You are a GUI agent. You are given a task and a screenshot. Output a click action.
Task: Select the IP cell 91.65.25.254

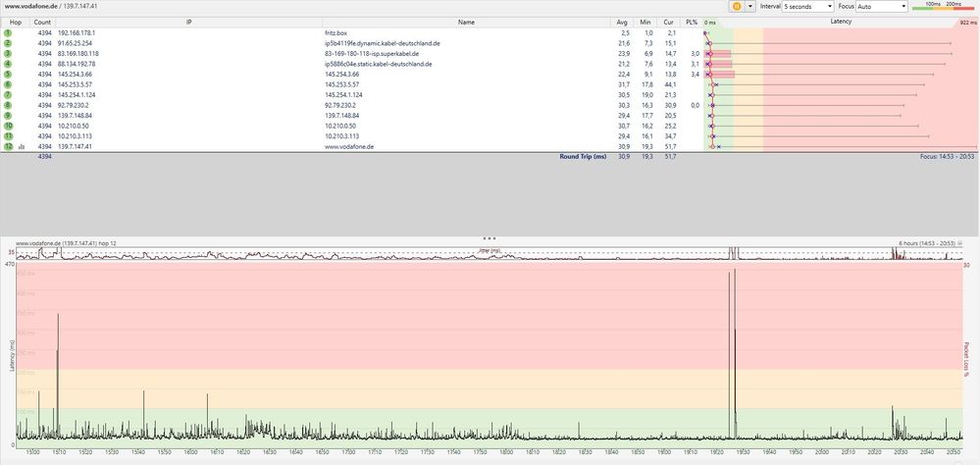pyautogui.click(x=75, y=43)
